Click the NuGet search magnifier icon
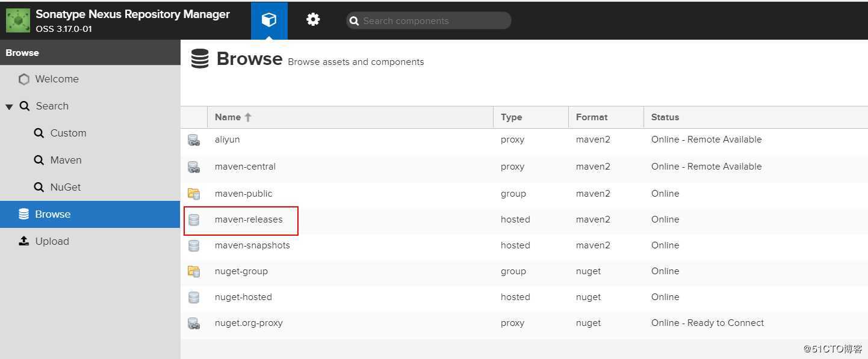Viewport: 868px width, 359px height. coord(39,187)
